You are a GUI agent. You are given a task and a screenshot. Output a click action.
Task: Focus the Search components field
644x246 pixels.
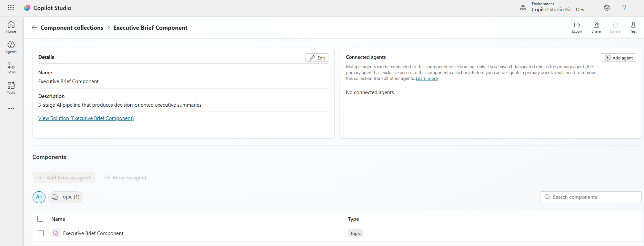pos(591,197)
